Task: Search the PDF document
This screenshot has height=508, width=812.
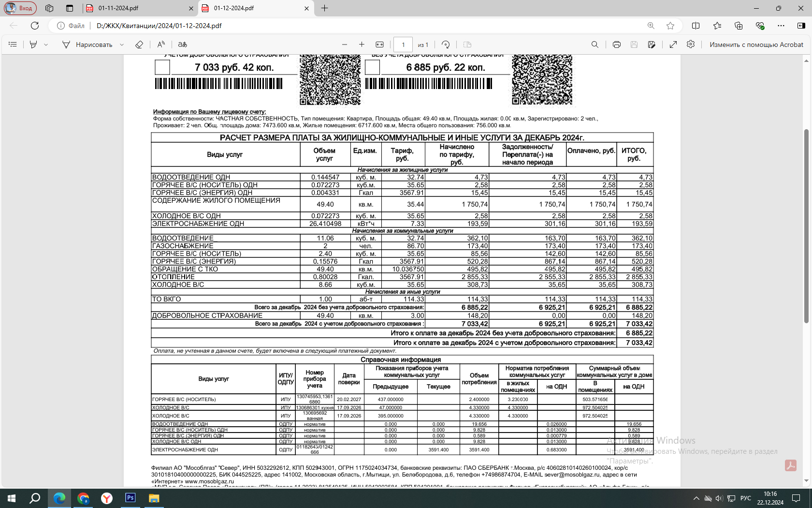Action: (595, 45)
